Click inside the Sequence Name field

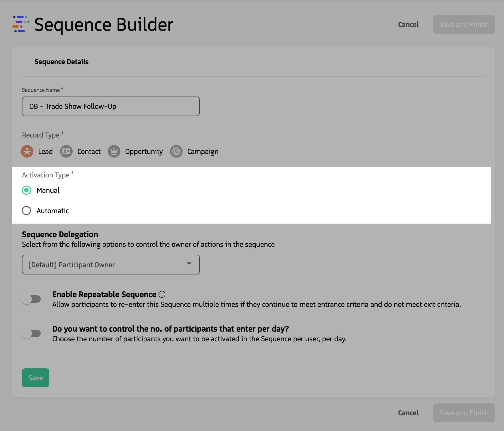pos(111,106)
